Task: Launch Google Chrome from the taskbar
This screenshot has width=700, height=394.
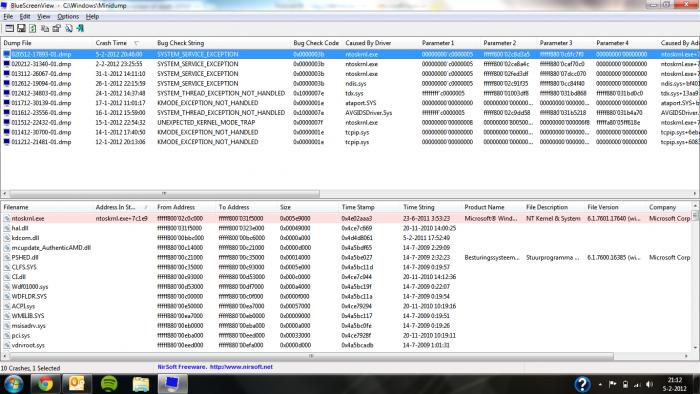Action: [x=45, y=384]
